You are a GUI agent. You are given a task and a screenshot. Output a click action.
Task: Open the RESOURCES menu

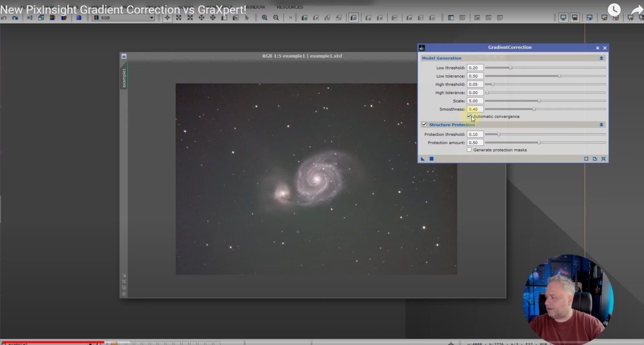(x=289, y=7)
